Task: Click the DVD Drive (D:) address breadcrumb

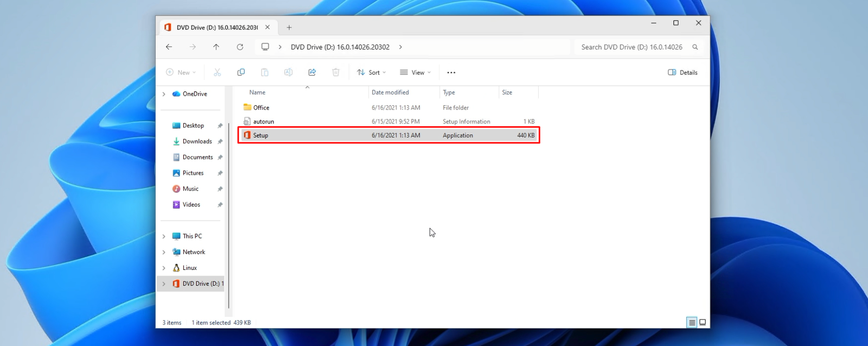Action: (340, 47)
